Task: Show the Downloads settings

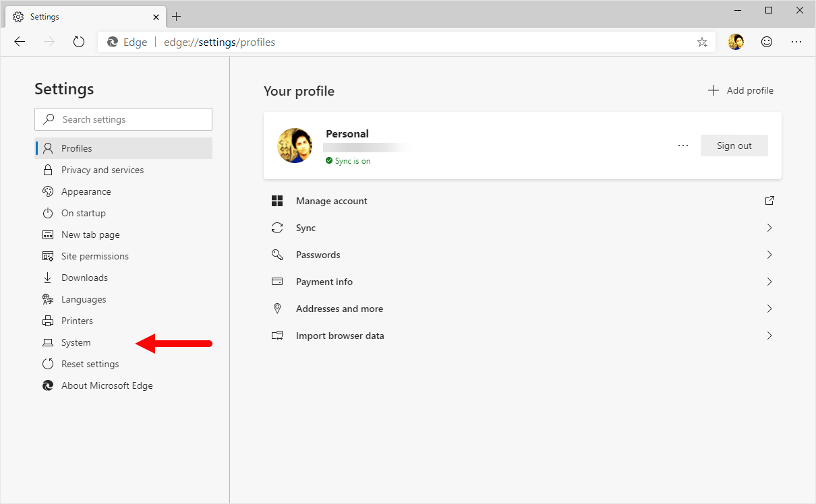Action: pos(123,278)
